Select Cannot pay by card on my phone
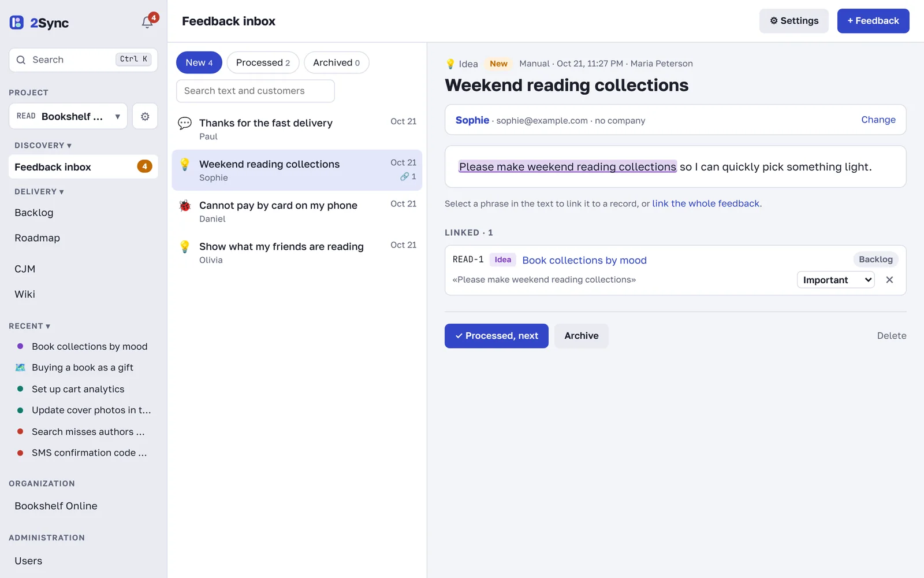This screenshot has width=924, height=578. pos(297,212)
